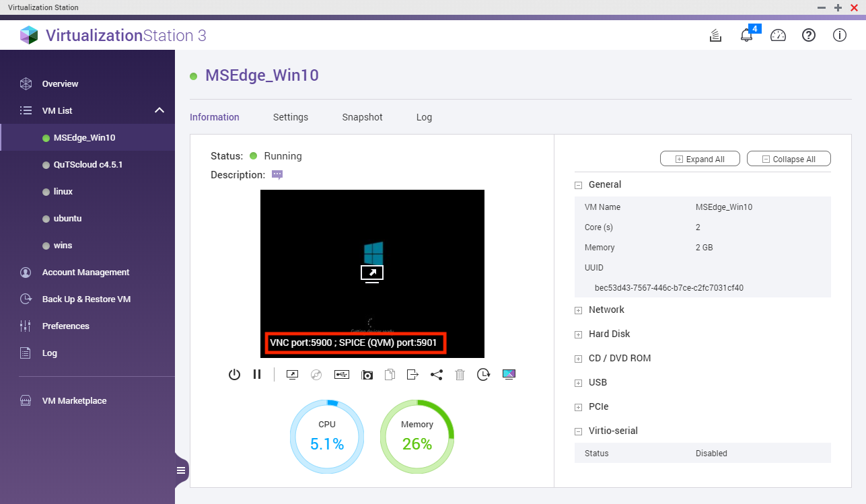
Task: Expand the USB section
Action: tap(578, 383)
